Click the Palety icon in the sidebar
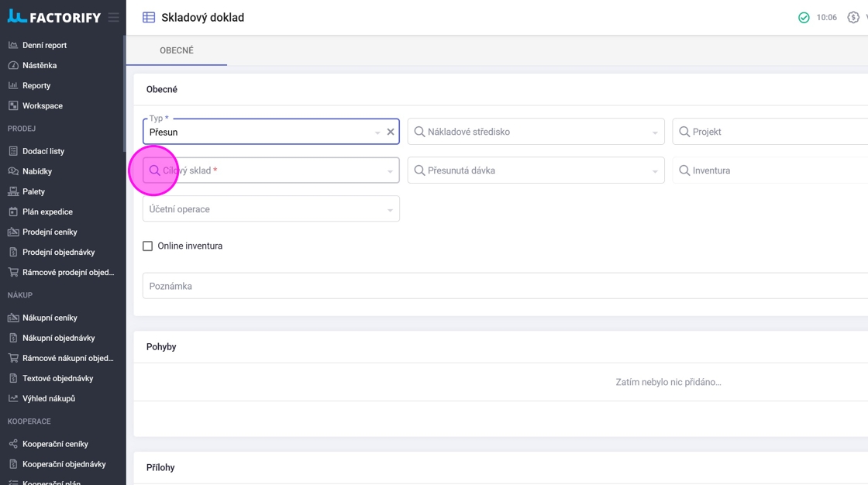The width and height of the screenshot is (868, 485). tap(13, 191)
